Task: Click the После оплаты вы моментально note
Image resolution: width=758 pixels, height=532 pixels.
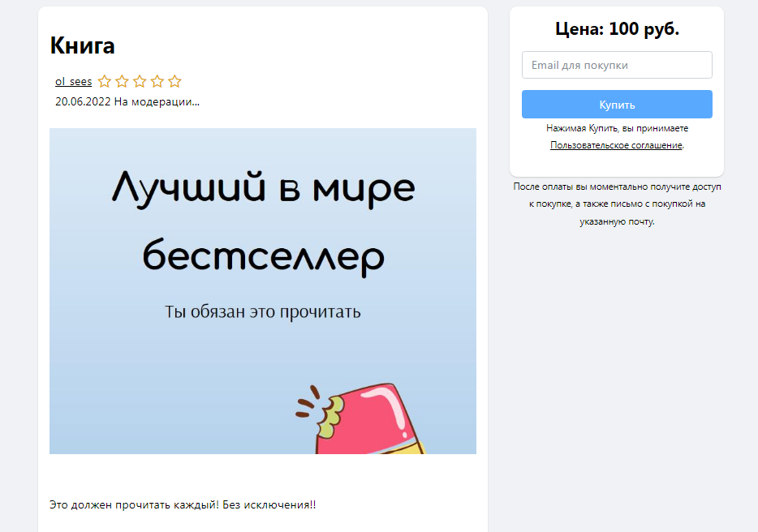Action: pos(617,204)
